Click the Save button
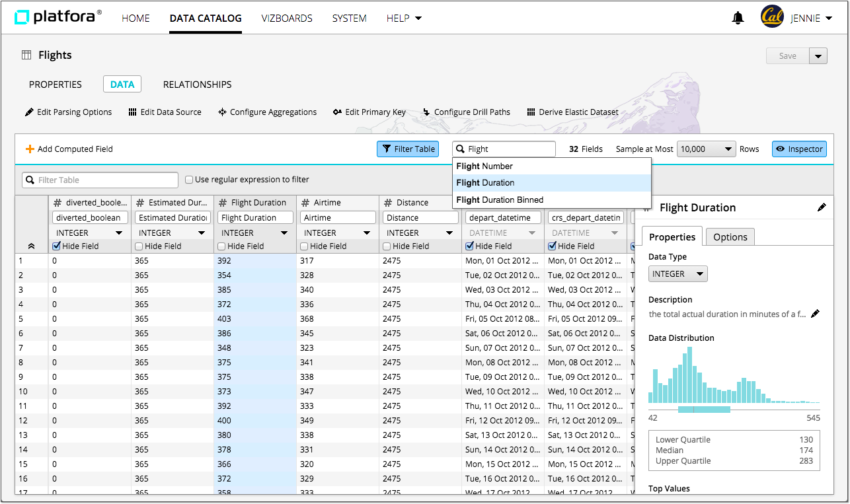 coord(788,56)
